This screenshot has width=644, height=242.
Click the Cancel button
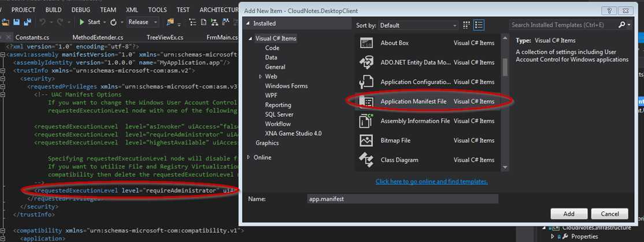pyautogui.click(x=609, y=214)
